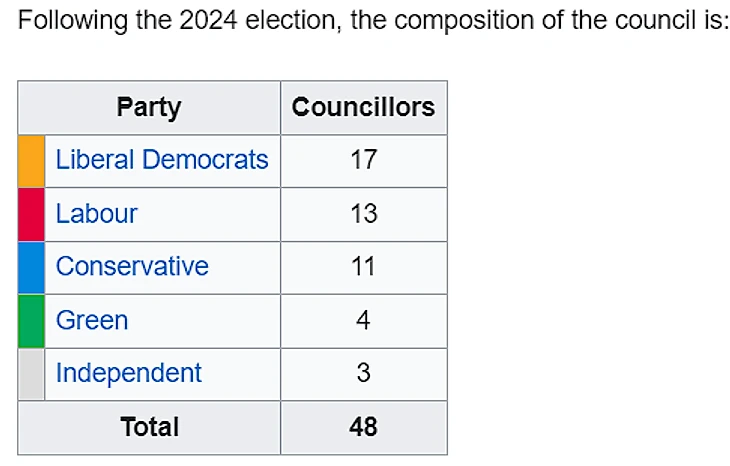Click the orange Liberal Democrats color swatch

click(x=32, y=161)
